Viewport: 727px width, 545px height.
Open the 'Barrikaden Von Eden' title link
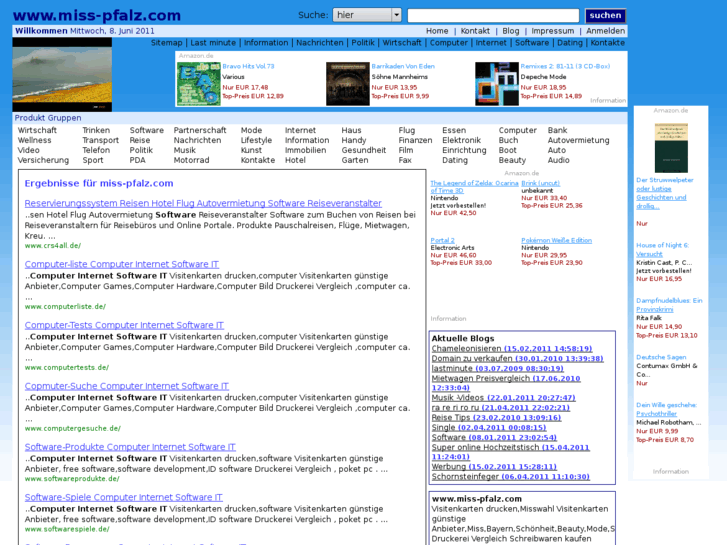(x=403, y=66)
